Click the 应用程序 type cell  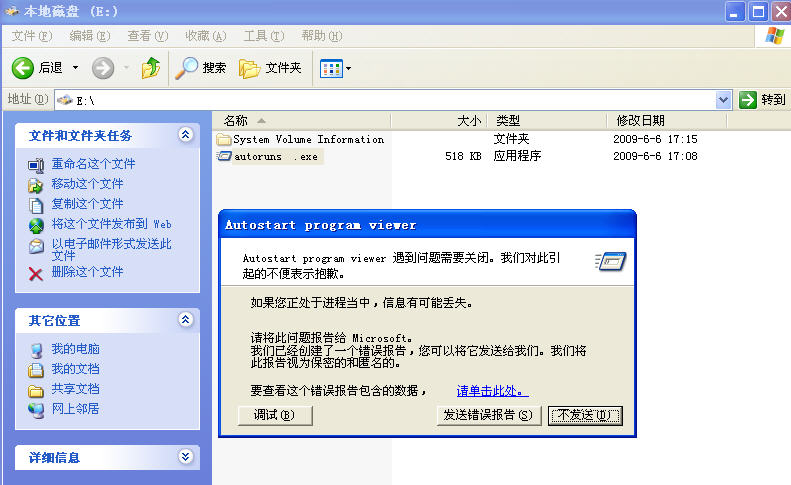(x=517, y=156)
